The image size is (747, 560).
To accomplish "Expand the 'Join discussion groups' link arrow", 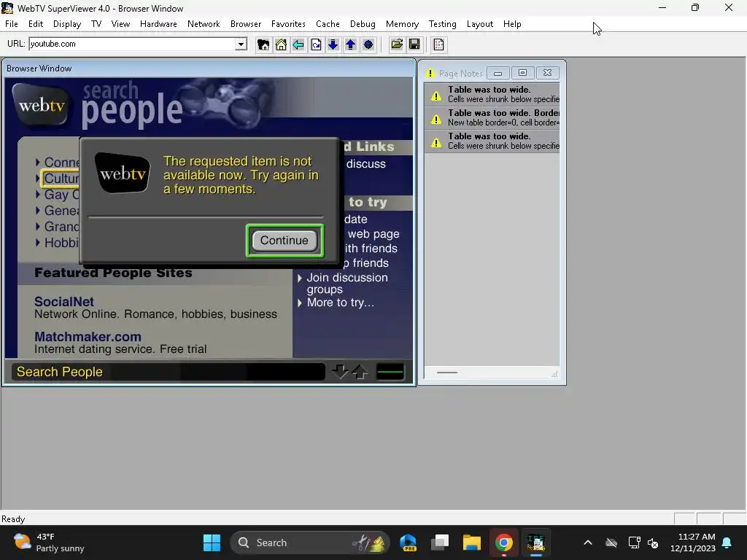I will click(x=300, y=278).
